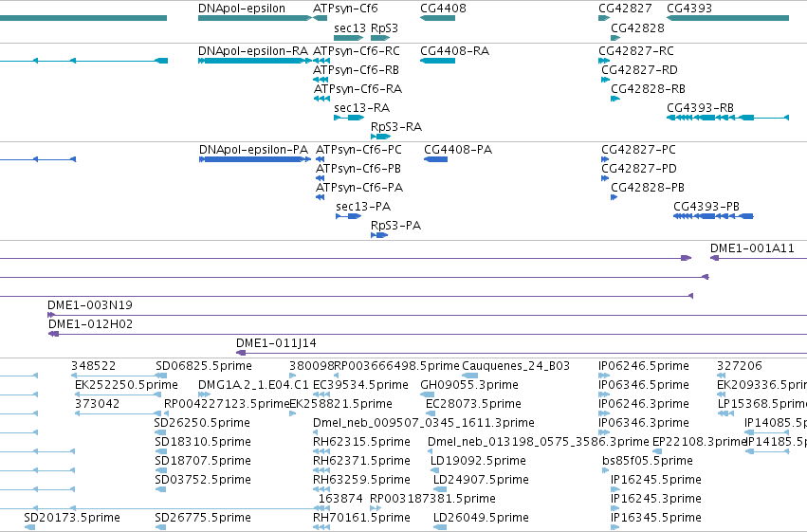
Task: Select the DME1-003N19 BAC label
Action: [x=90, y=305]
